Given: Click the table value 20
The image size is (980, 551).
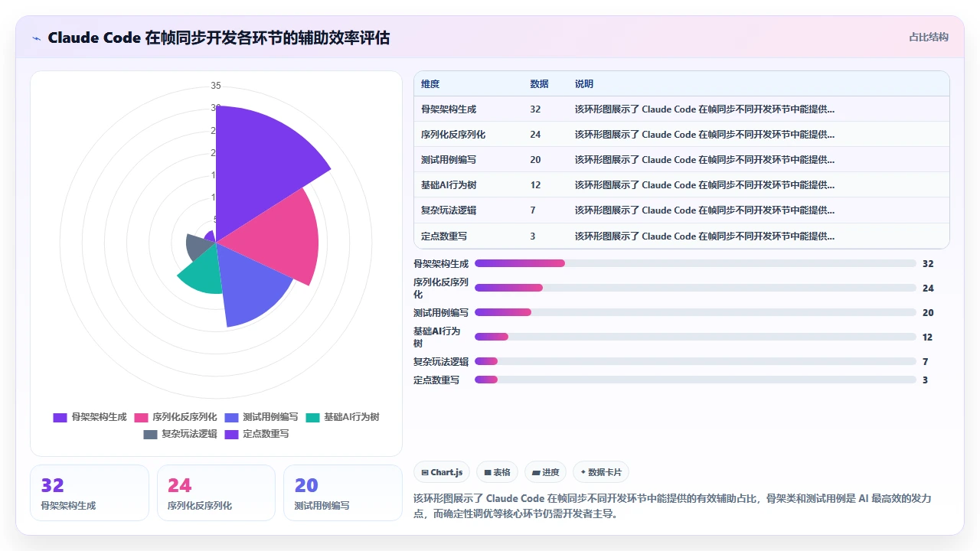Looking at the screenshot, I should tap(535, 160).
